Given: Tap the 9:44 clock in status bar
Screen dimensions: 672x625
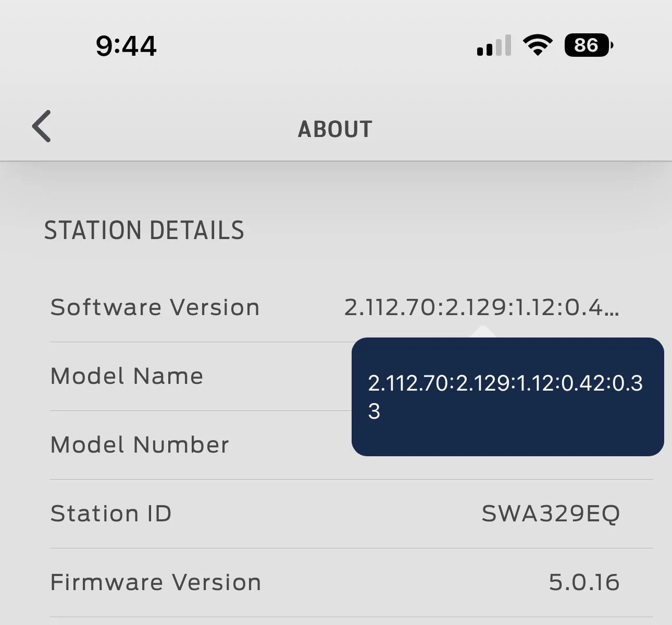Looking at the screenshot, I should [126, 46].
